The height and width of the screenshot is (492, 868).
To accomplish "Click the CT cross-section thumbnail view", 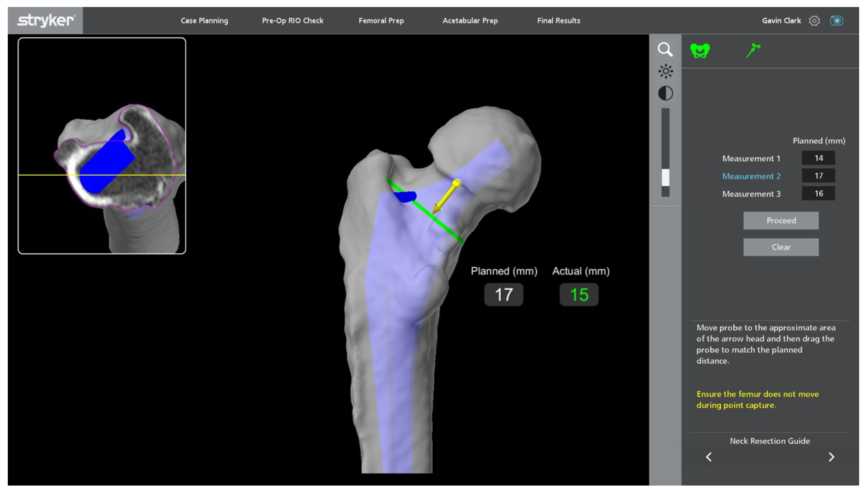I will 102,146.
